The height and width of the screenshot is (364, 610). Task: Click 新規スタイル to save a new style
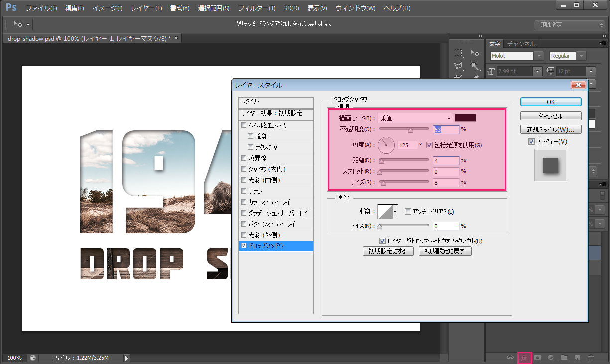click(x=550, y=130)
